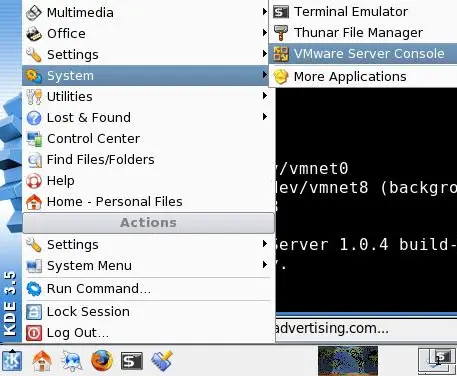Launch Firefox from the panel
The height and width of the screenshot is (376, 457).
102,360
